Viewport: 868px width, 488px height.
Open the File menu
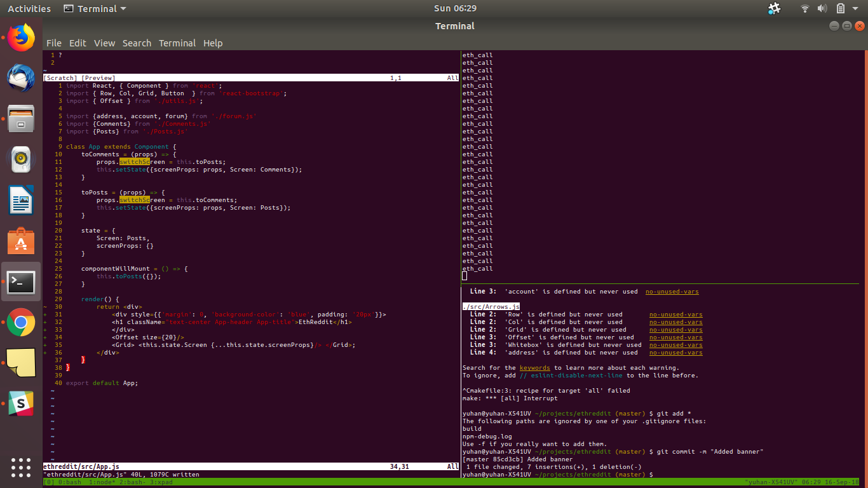(x=54, y=43)
